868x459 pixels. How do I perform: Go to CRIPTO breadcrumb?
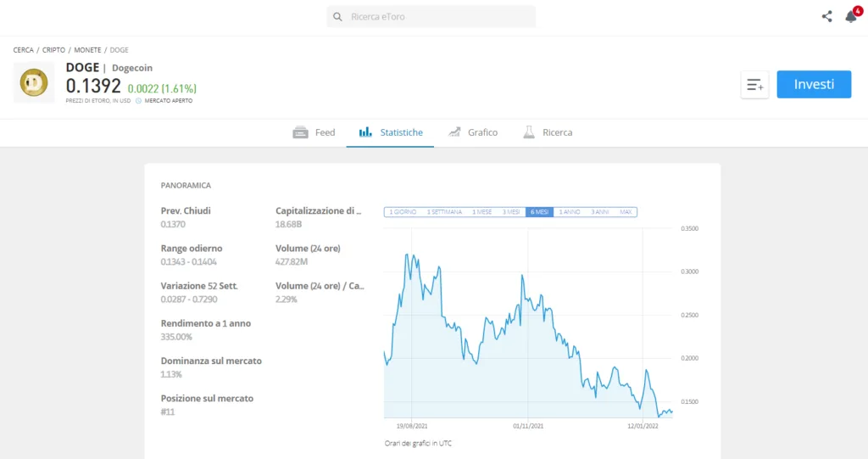[53, 50]
